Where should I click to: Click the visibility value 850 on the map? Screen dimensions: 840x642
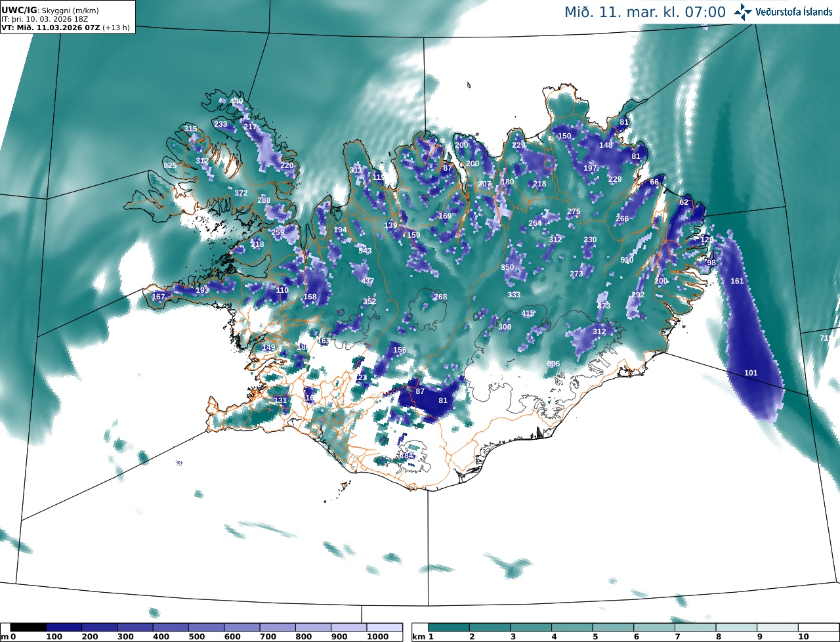click(x=507, y=267)
